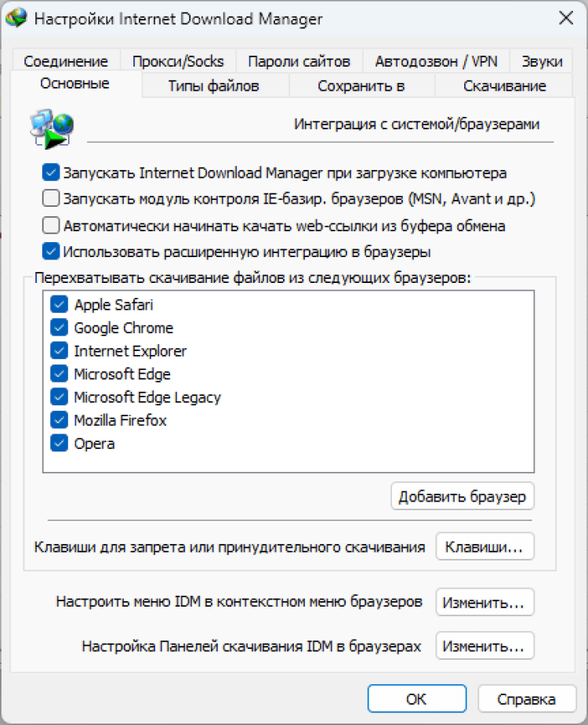Click the IDM integration icon
This screenshot has width=588, height=725.
(51, 128)
